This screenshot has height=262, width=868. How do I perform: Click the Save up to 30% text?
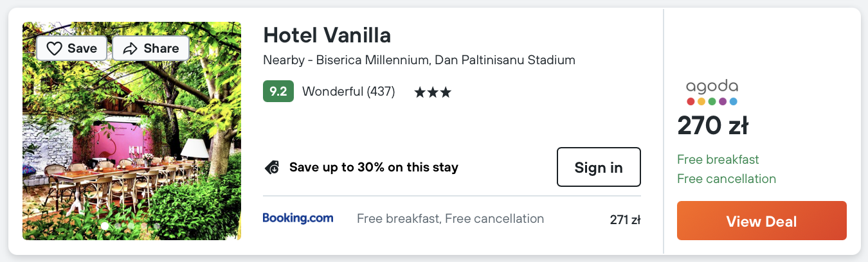pos(374,168)
